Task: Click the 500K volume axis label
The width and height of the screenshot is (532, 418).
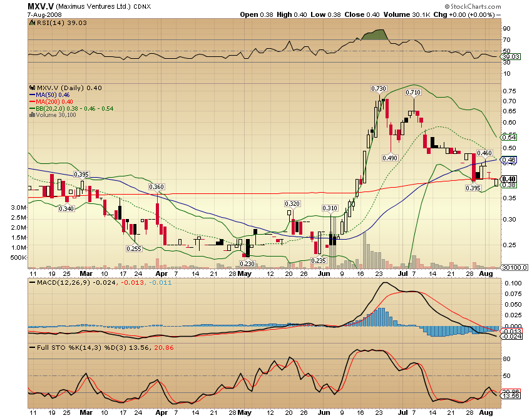Action: point(18,258)
